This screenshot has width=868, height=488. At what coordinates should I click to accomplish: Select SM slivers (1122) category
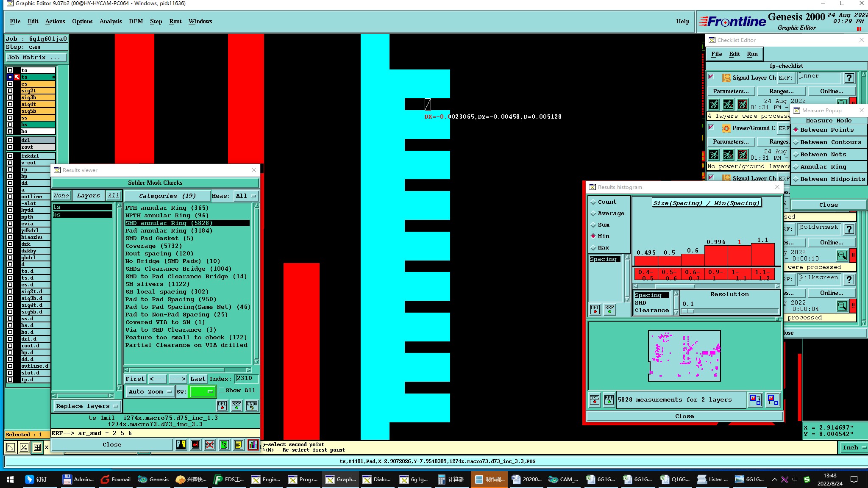click(157, 284)
